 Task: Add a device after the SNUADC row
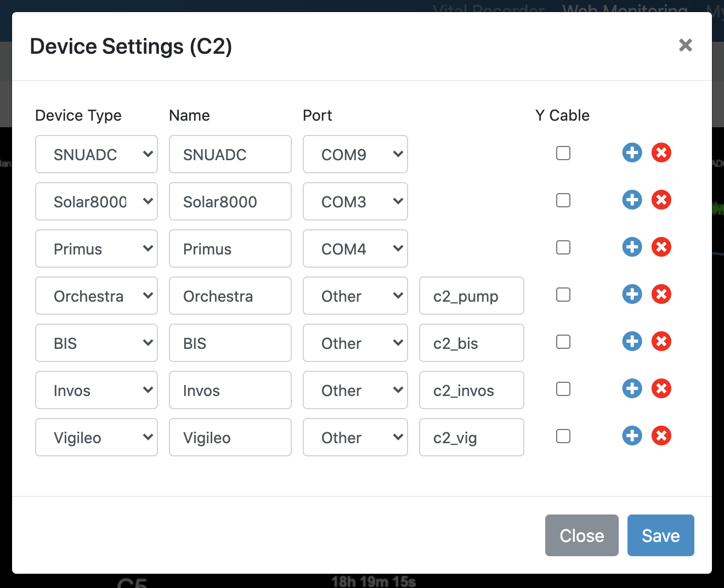coord(632,152)
